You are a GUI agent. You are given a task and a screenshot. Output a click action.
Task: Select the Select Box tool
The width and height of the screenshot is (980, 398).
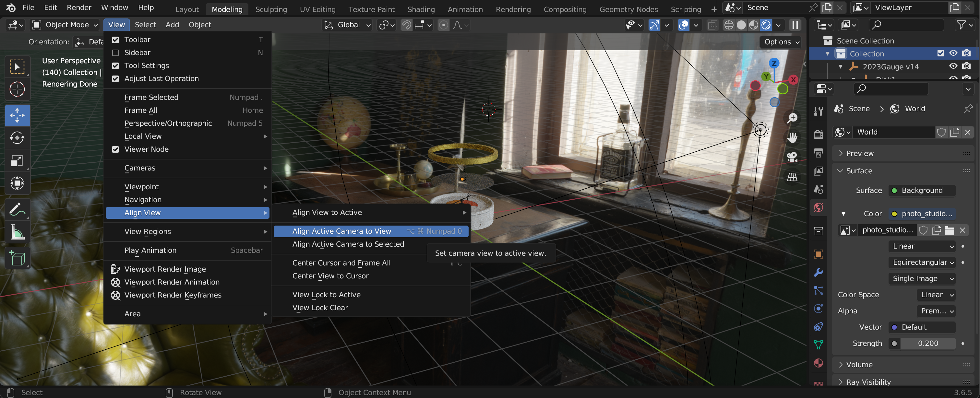[17, 67]
